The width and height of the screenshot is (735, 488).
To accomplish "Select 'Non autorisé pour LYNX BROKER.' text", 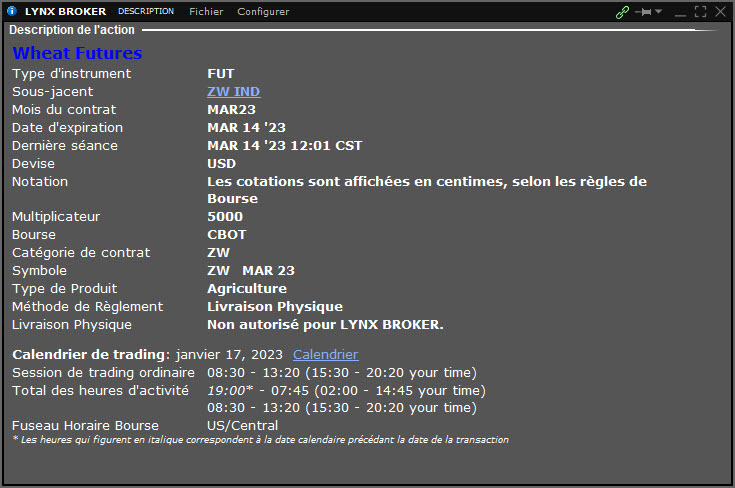I will (325, 325).
